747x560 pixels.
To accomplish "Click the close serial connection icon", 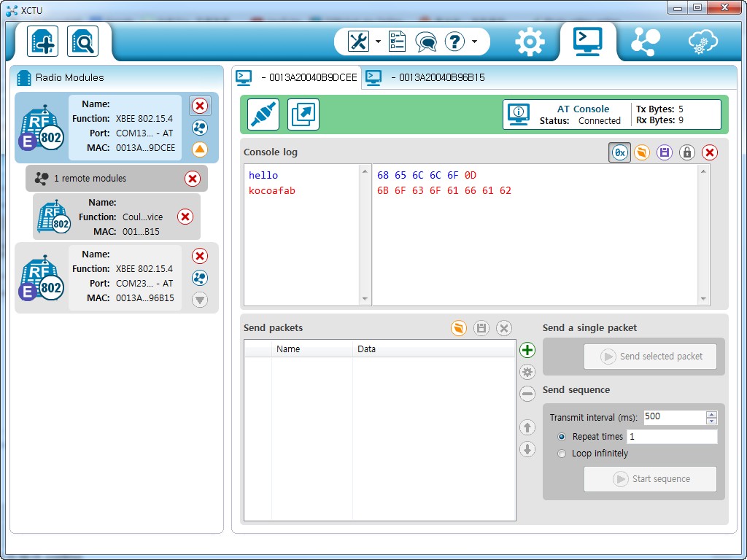I will (263, 114).
